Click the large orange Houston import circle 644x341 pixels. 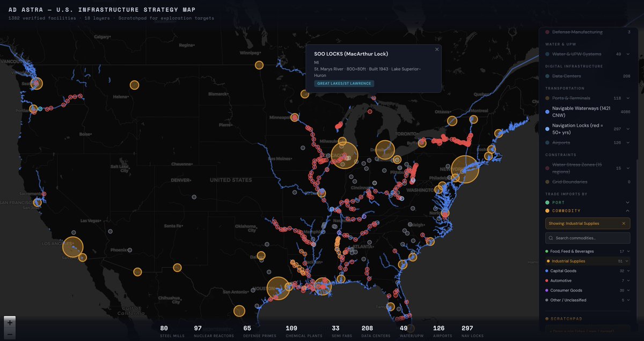[x=279, y=288]
